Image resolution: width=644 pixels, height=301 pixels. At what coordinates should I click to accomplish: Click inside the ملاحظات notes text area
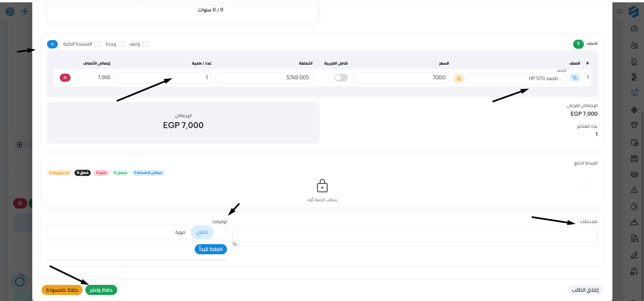pyautogui.click(x=415, y=237)
